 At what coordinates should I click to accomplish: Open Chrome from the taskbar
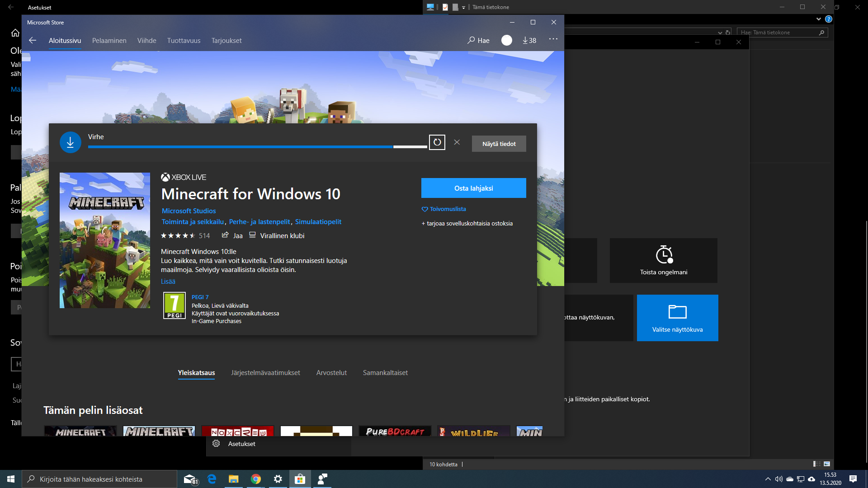pyautogui.click(x=256, y=479)
